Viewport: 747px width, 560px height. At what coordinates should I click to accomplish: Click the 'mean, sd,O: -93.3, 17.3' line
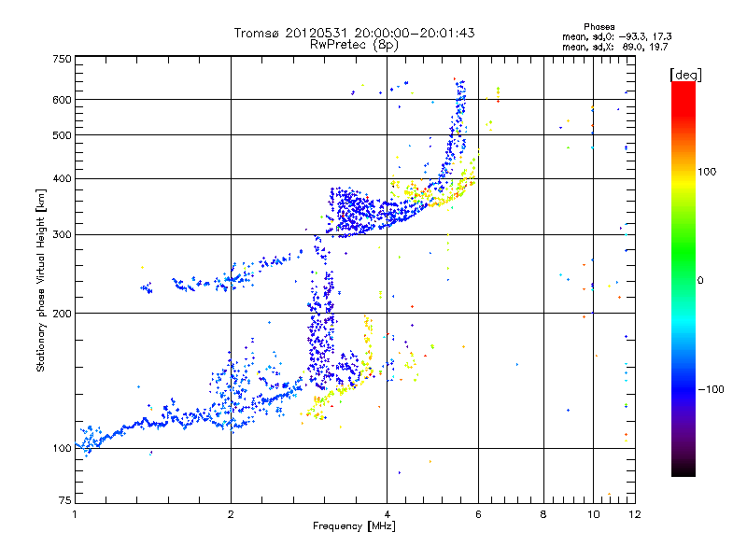(x=617, y=36)
